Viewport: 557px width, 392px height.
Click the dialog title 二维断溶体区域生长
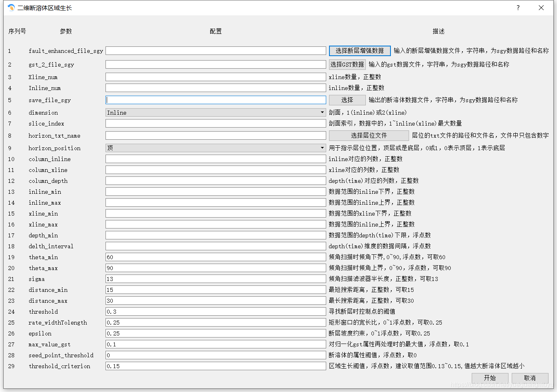click(x=45, y=8)
